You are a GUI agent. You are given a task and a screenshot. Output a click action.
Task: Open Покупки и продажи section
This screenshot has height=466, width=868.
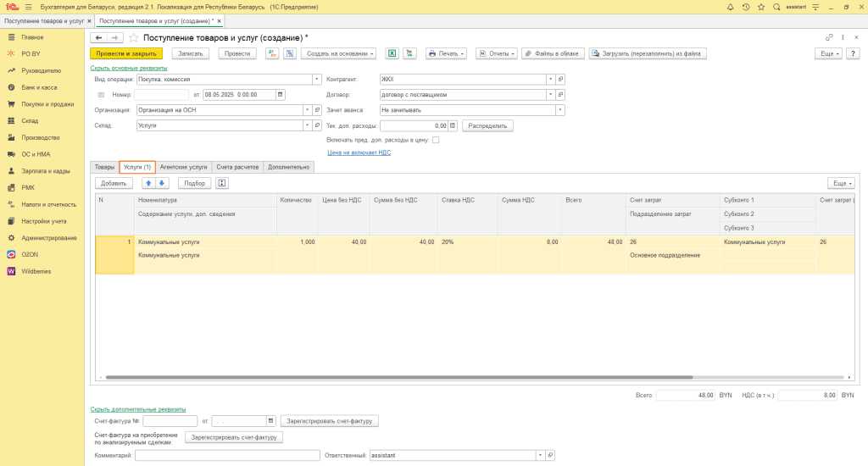click(47, 104)
